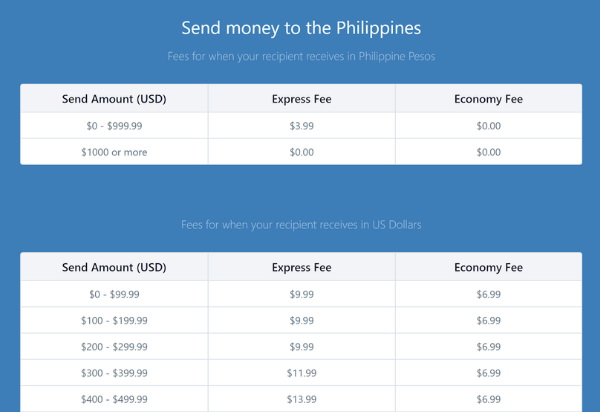This screenshot has height=412, width=600.
Task: Click Economy Fee value for '$1000 or more' row
Action: pos(488,152)
